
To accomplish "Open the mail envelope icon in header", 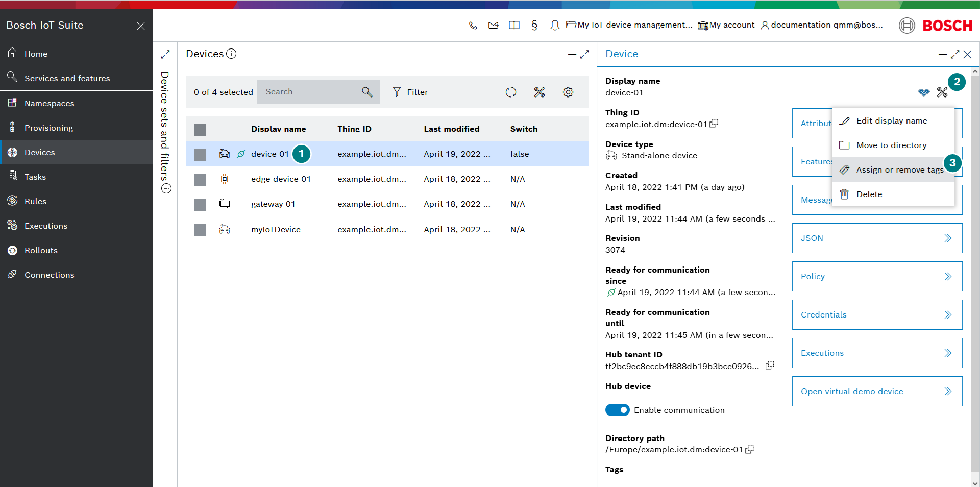I will 494,25.
